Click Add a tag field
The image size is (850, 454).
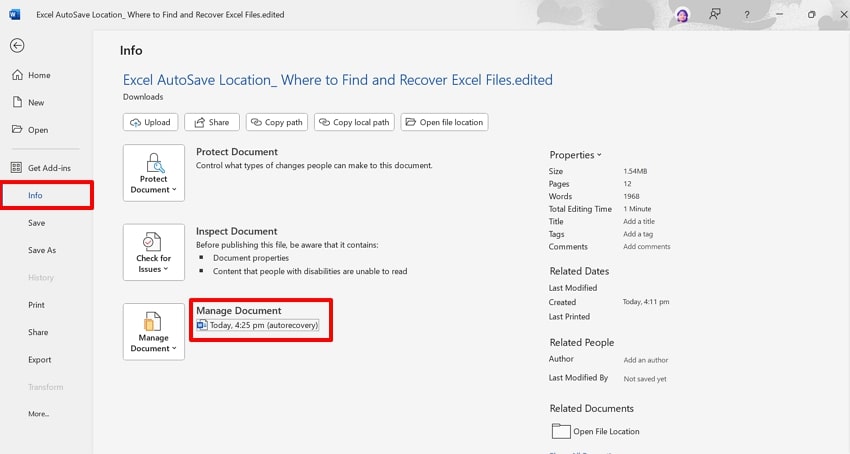[x=638, y=234]
